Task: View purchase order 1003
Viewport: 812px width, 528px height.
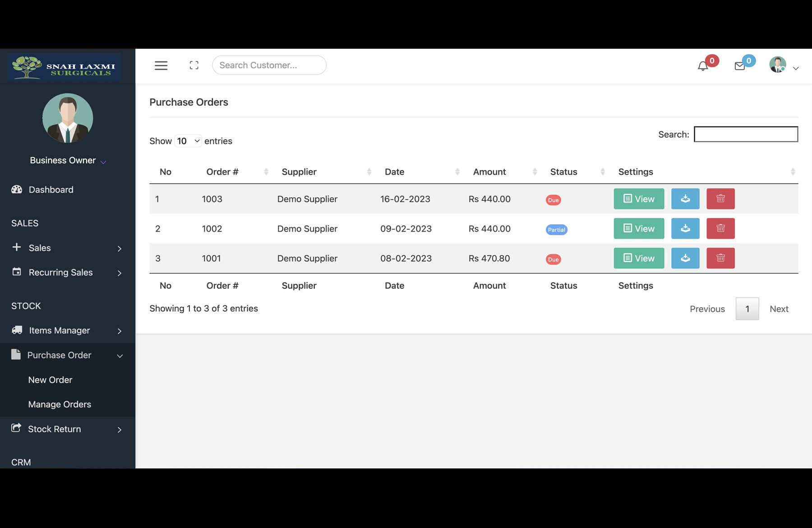Action: (x=638, y=199)
